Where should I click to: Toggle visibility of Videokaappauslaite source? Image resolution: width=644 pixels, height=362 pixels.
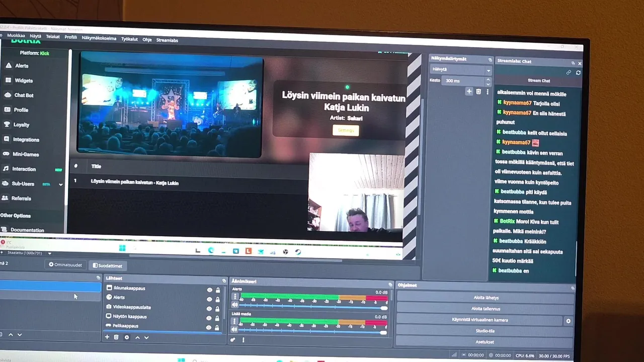click(x=210, y=309)
